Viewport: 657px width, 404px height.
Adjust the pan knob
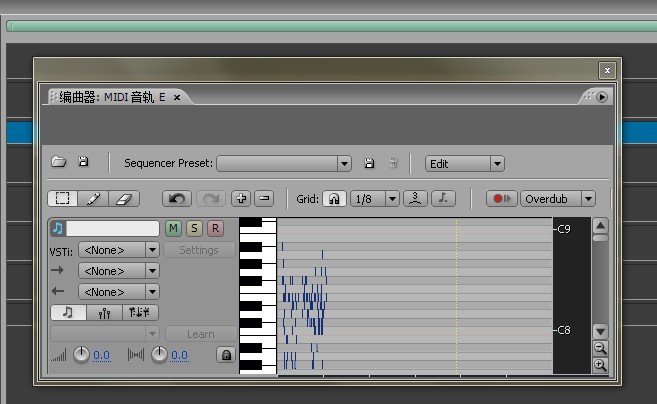click(x=159, y=355)
